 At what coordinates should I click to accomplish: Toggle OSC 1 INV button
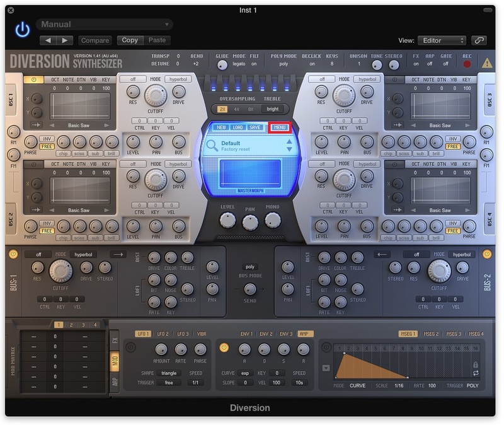click(x=47, y=139)
